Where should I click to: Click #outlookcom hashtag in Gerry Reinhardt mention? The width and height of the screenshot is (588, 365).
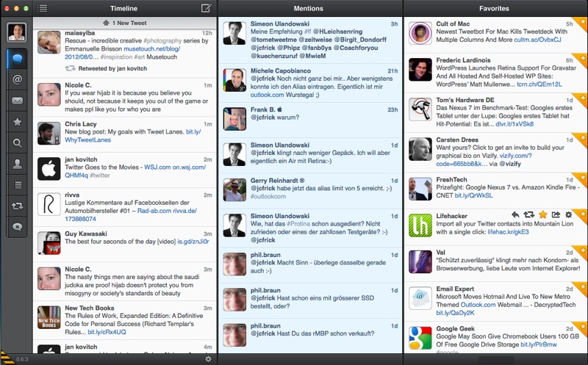268,196
